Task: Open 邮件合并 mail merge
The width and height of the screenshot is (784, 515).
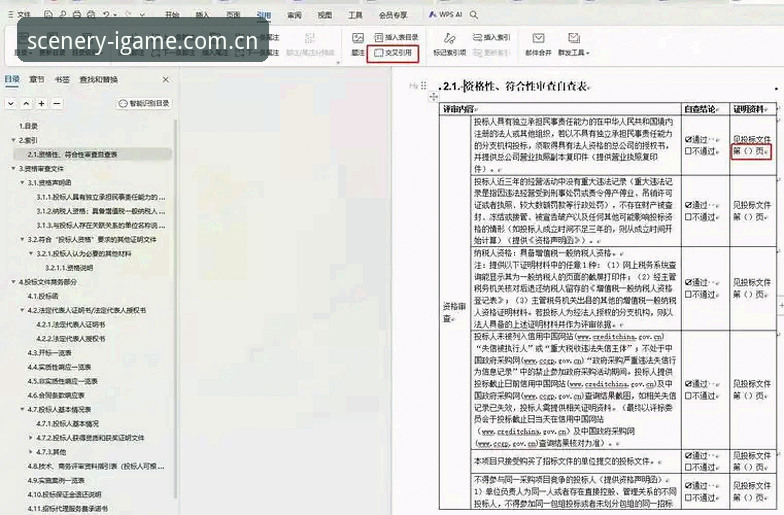Action: click(538, 44)
